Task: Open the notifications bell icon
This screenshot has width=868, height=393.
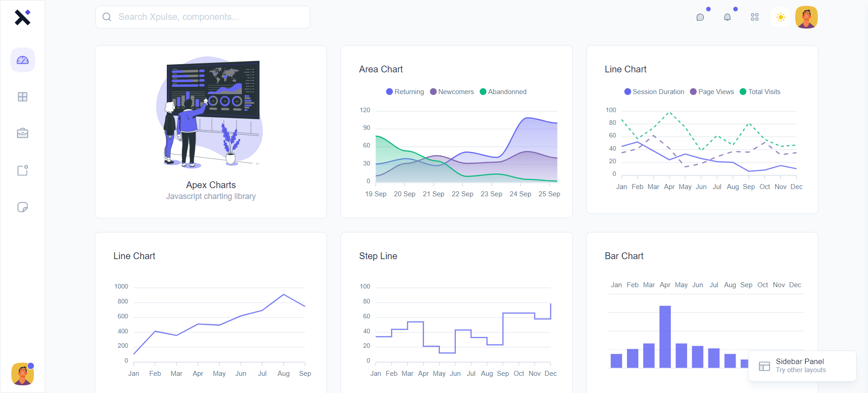Action: coord(727,17)
